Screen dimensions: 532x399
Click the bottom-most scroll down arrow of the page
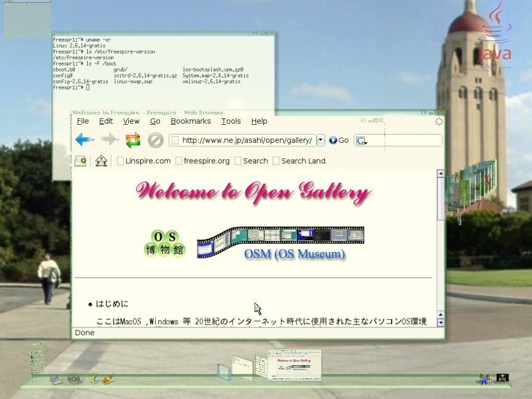click(x=441, y=322)
